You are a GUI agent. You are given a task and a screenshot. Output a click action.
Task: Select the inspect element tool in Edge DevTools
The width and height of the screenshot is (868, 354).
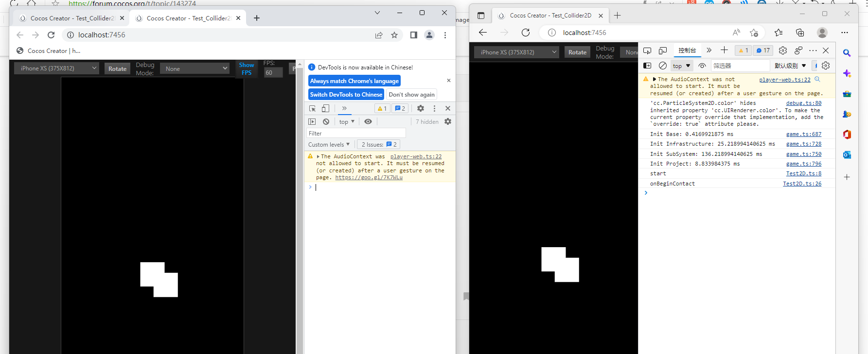(647, 51)
